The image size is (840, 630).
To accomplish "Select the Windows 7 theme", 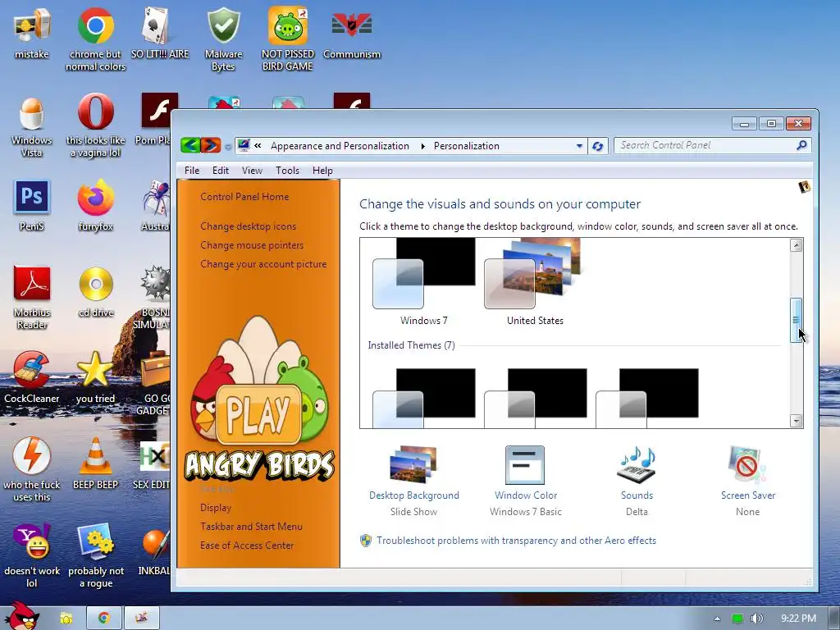I will tap(424, 282).
